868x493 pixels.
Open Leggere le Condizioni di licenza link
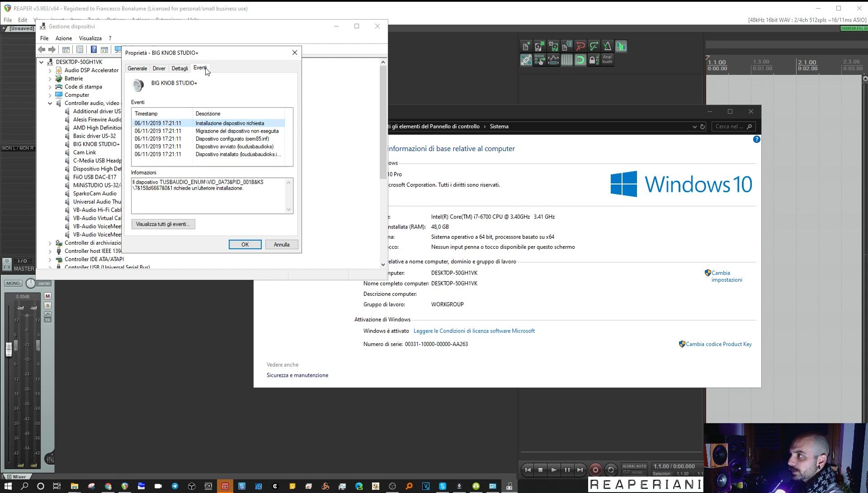click(474, 331)
